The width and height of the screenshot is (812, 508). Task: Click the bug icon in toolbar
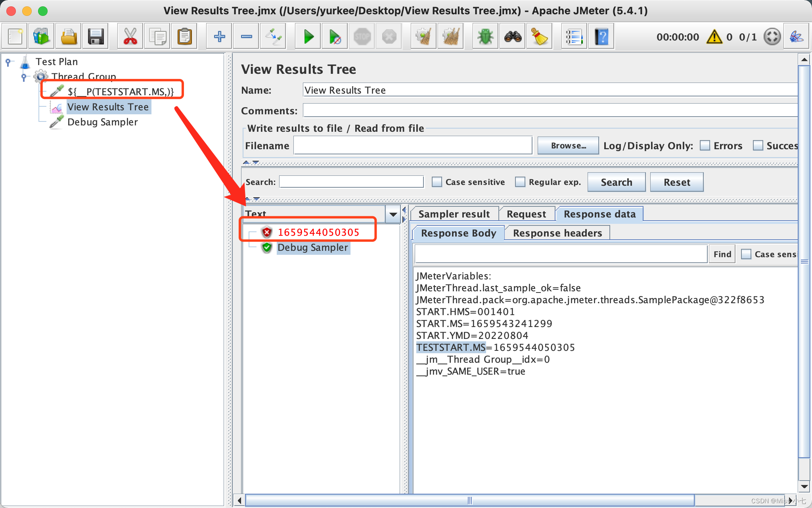pyautogui.click(x=485, y=37)
